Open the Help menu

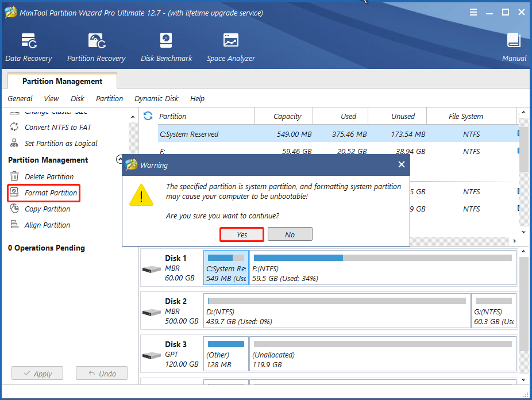pos(197,98)
